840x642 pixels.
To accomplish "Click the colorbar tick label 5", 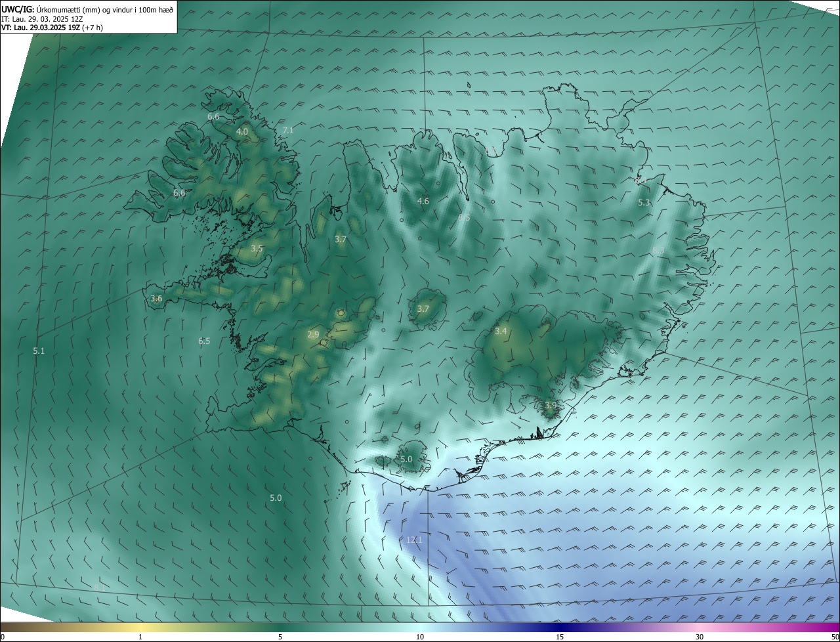I will 280,637.
